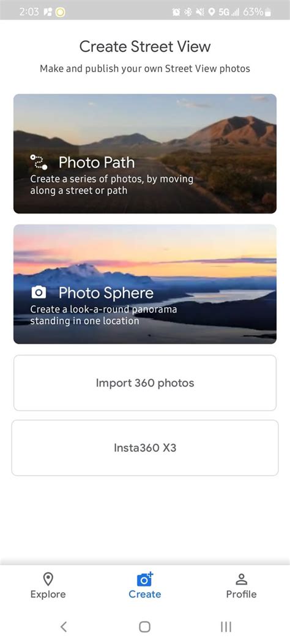The image size is (290, 644).
Task: Select the Create camera plus icon
Action: (144, 579)
